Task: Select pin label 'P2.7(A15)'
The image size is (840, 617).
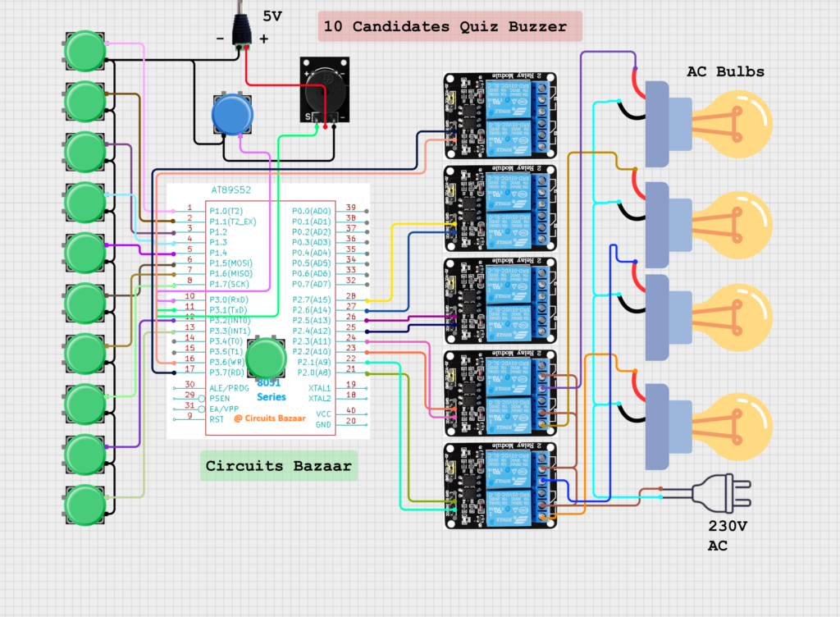Action: tap(312, 299)
